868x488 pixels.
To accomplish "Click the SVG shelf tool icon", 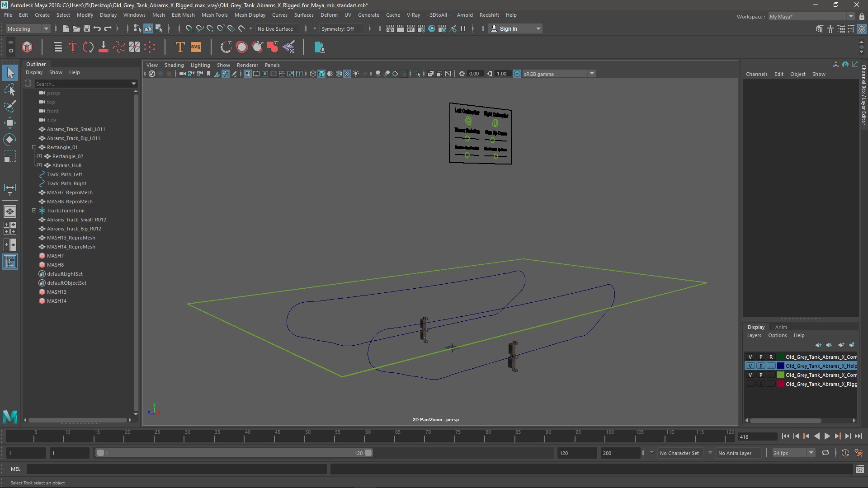I will click(x=196, y=47).
